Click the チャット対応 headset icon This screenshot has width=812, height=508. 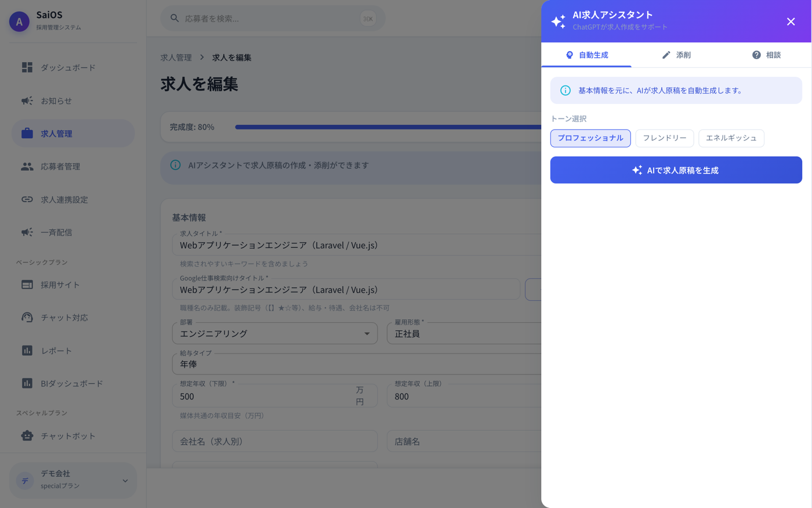[x=27, y=318]
